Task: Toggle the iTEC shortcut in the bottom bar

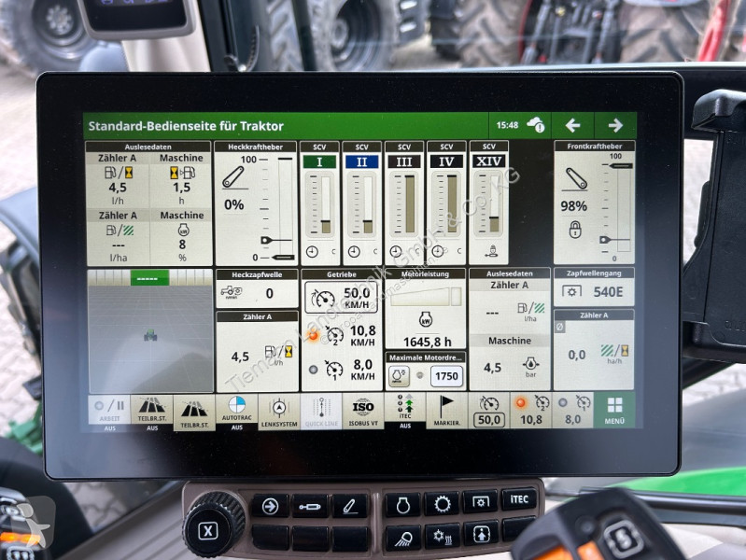Action: 405,408
